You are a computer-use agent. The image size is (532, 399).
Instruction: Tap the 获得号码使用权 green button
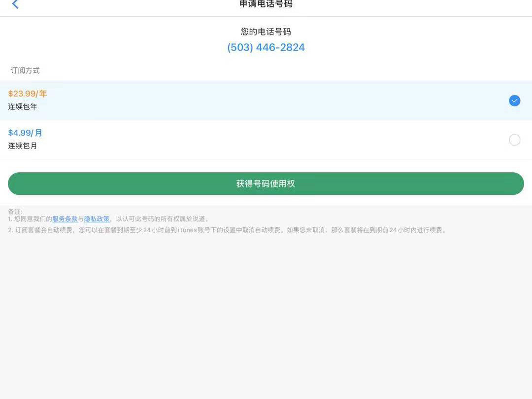click(x=266, y=184)
